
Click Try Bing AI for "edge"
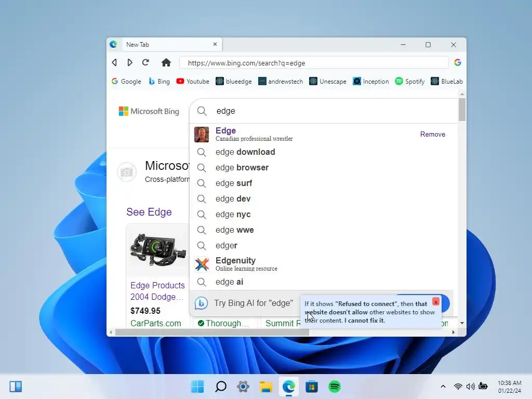click(x=254, y=303)
